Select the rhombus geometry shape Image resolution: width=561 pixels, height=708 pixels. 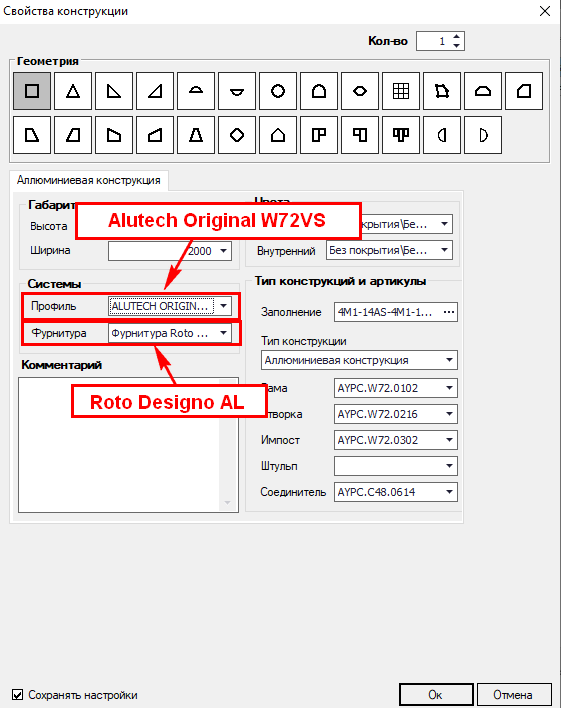pos(237,135)
